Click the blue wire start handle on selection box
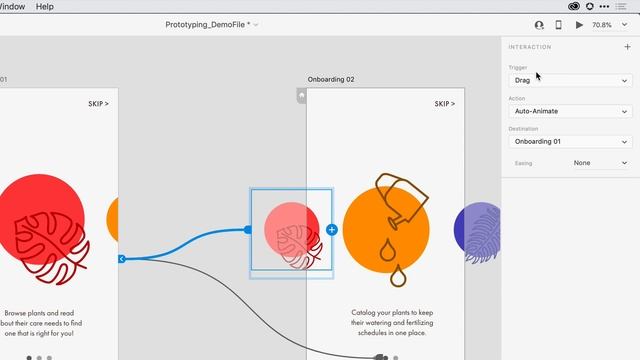 pos(247,230)
